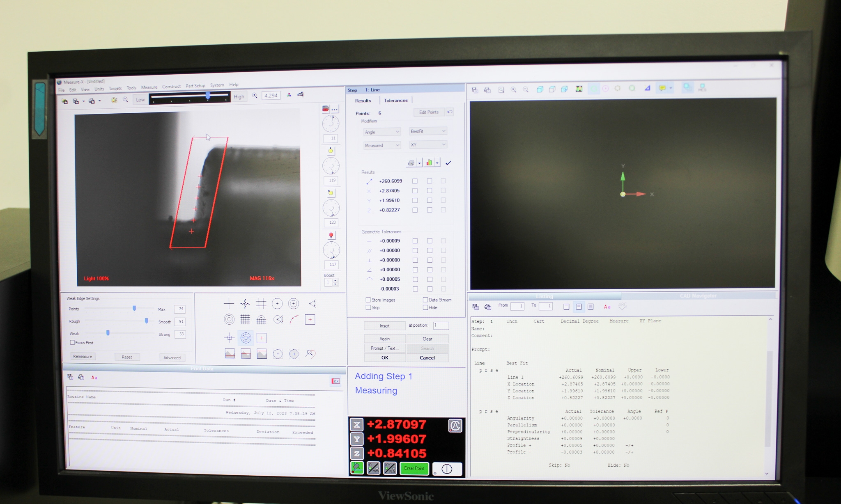This screenshot has height=504, width=841.
Task: Enable the Focus First checkbox
Action: (x=73, y=342)
